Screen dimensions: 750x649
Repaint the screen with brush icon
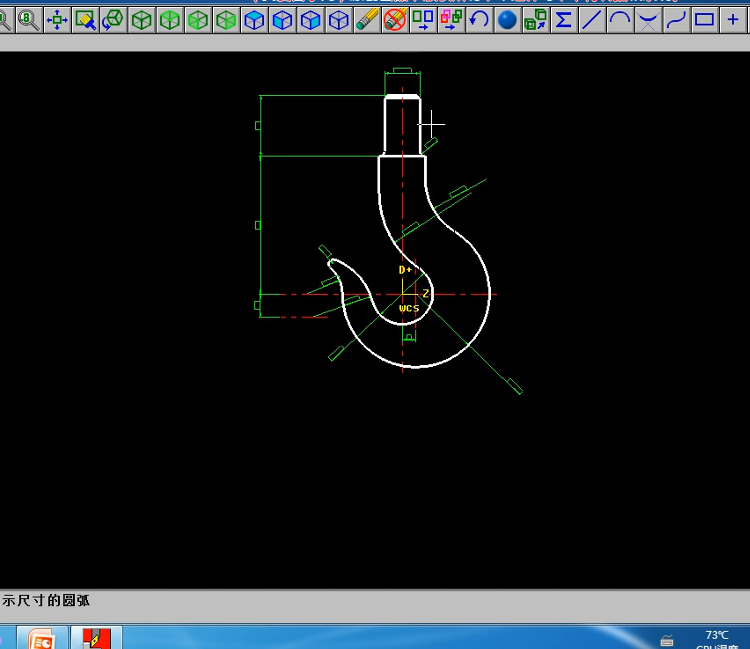click(x=85, y=19)
